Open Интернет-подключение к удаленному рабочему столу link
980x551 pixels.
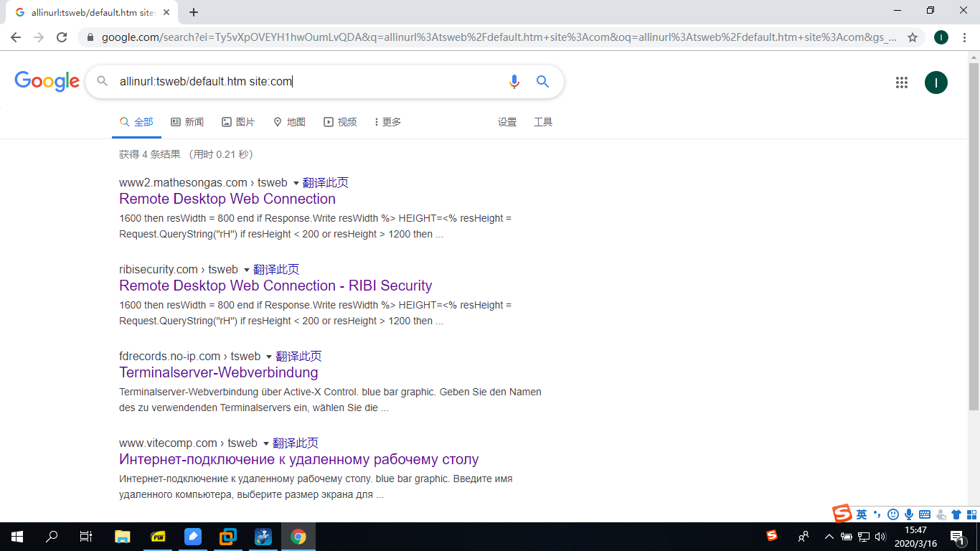pyautogui.click(x=299, y=459)
